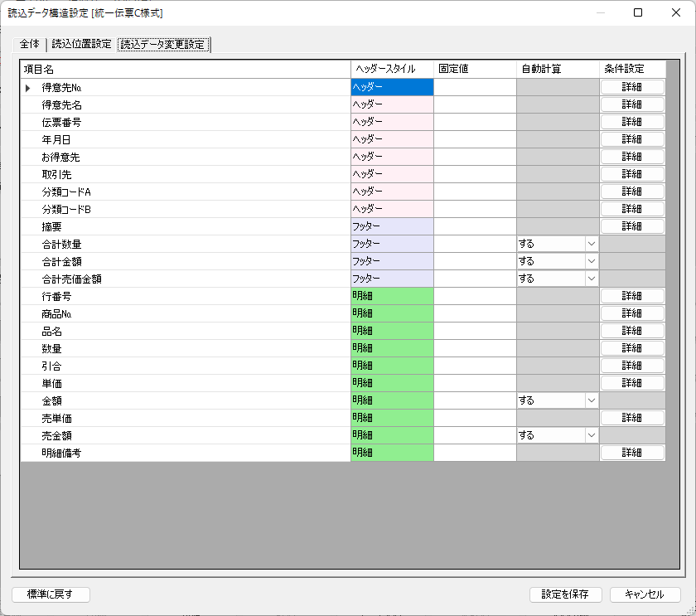696x616 pixels.
Task: Click the 自動計算 column header
Action: click(558, 70)
